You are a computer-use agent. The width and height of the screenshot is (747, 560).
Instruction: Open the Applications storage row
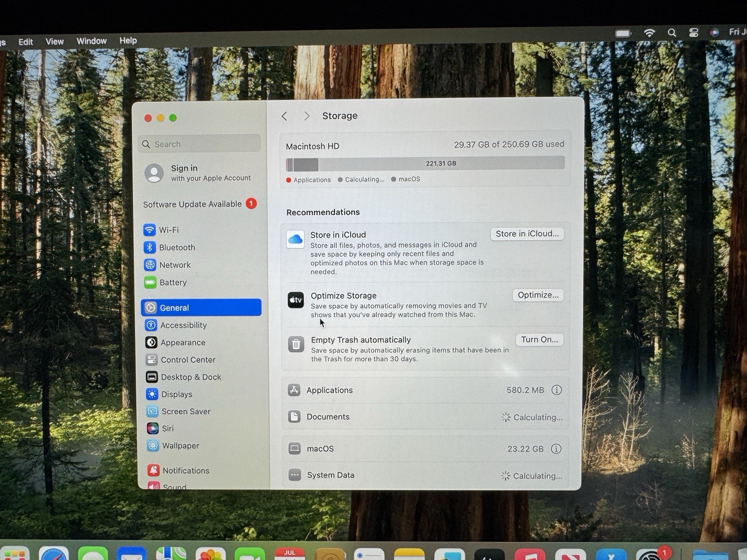pyautogui.click(x=425, y=390)
